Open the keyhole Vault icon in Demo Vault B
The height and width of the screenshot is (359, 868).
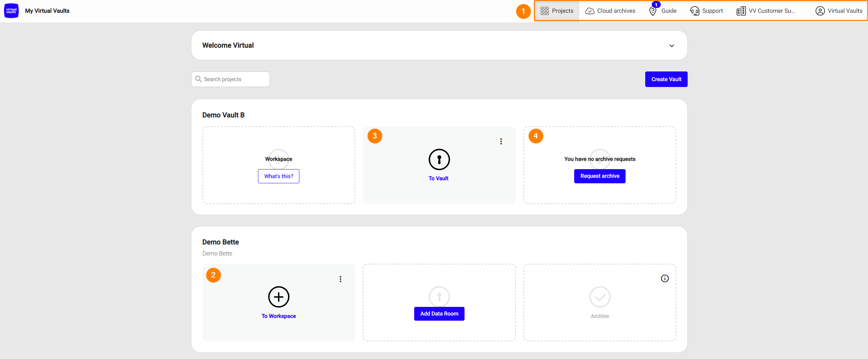click(x=439, y=159)
